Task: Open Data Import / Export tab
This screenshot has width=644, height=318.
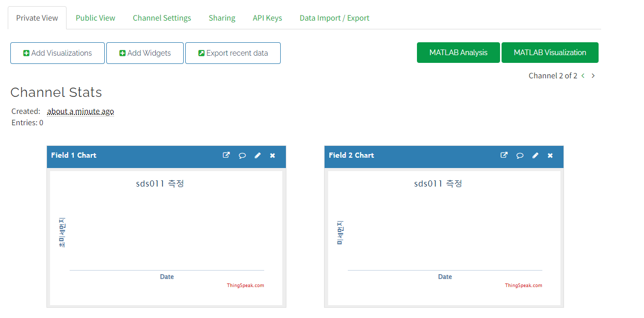Action: click(334, 18)
